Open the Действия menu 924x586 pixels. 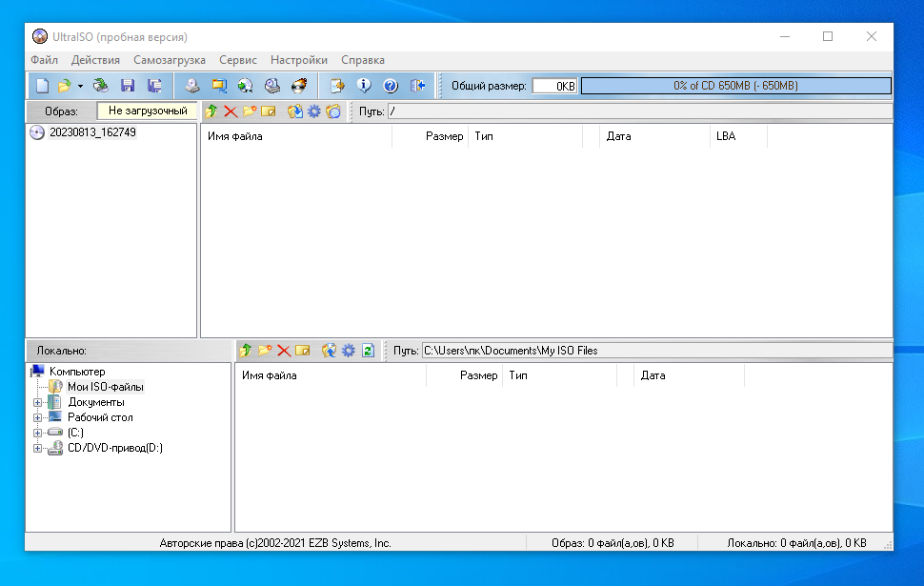(95, 60)
